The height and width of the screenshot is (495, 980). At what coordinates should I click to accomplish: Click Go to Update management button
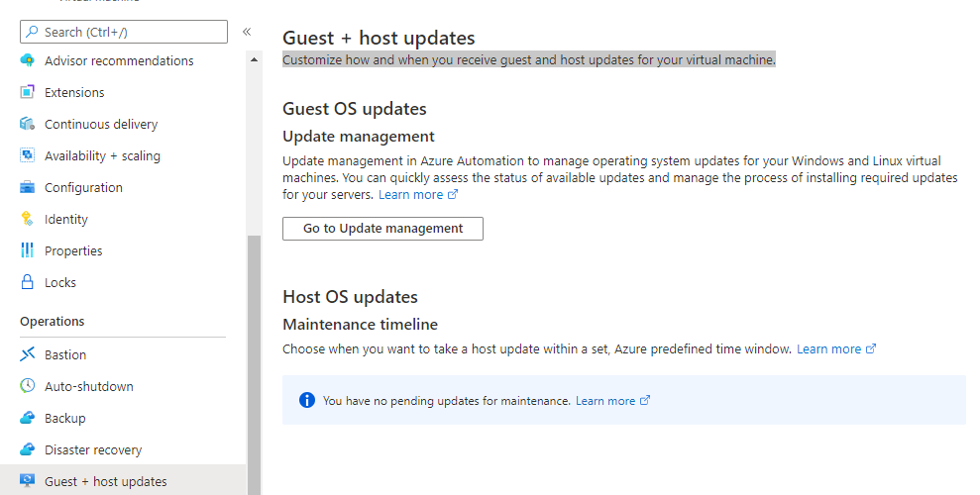tap(382, 229)
